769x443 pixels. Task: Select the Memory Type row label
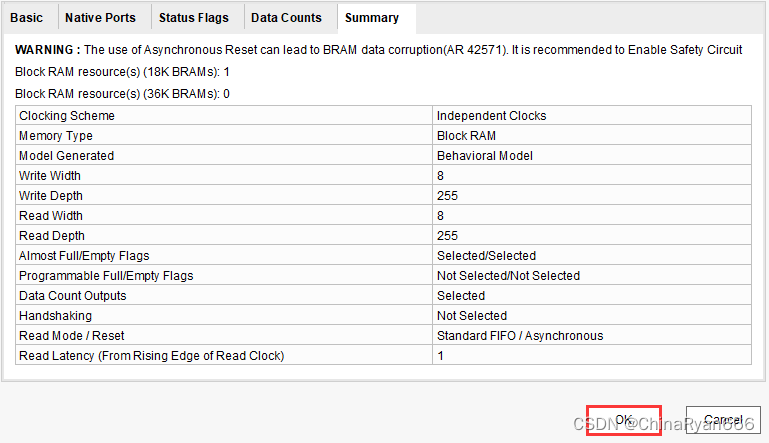(x=55, y=136)
